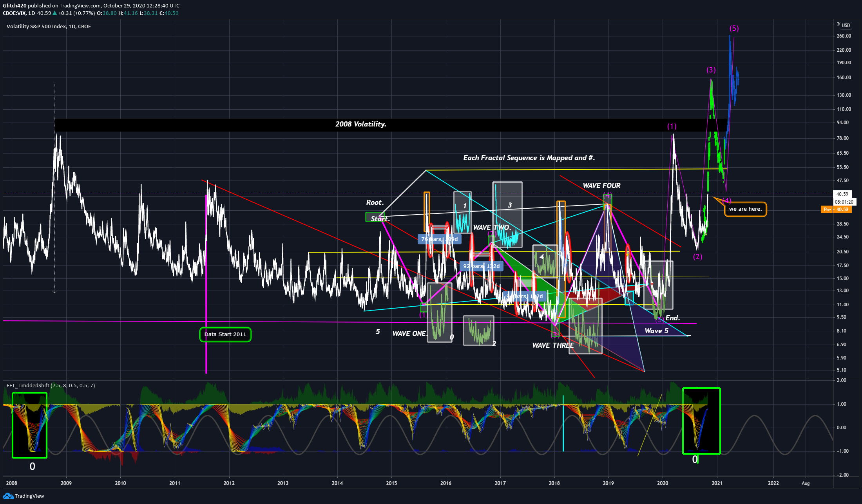Click the 'End.' annotation text
862x504 pixels.
(x=673, y=318)
